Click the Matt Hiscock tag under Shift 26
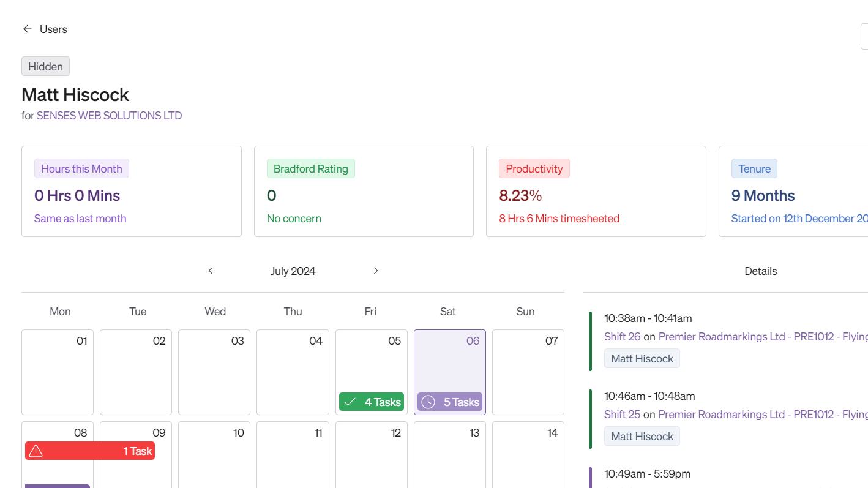Image resolution: width=868 pixels, height=488 pixels. click(x=642, y=358)
